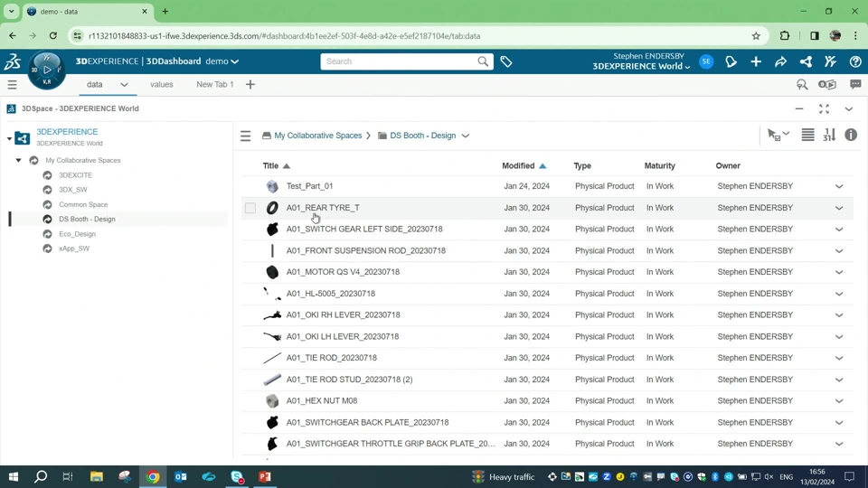The height and width of the screenshot is (488, 868).
Task: Open the 3DEXPERIENCE compass
Action: [x=46, y=70]
